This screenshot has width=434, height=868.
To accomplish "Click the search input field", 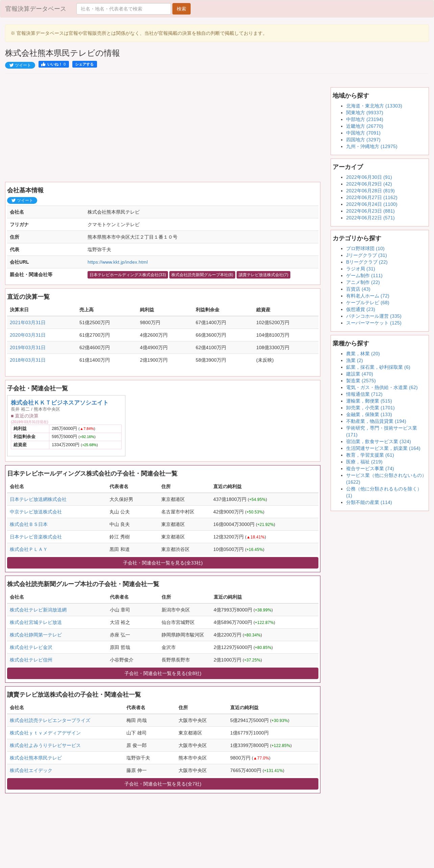I will click(123, 9).
